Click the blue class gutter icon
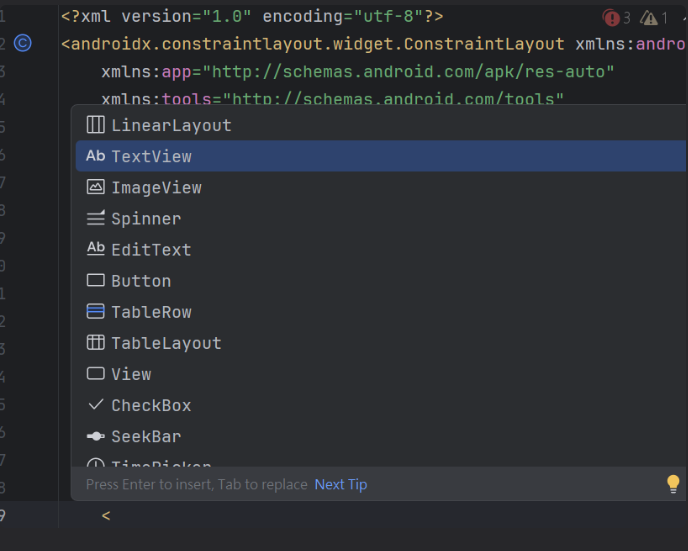Image resolution: width=688 pixels, height=551 pixels. click(x=24, y=44)
